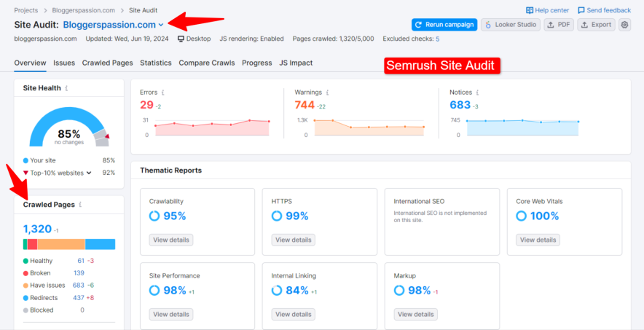The height and width of the screenshot is (330, 644).
Task: Click the green Healthy bar segment
Action: pos(25,244)
